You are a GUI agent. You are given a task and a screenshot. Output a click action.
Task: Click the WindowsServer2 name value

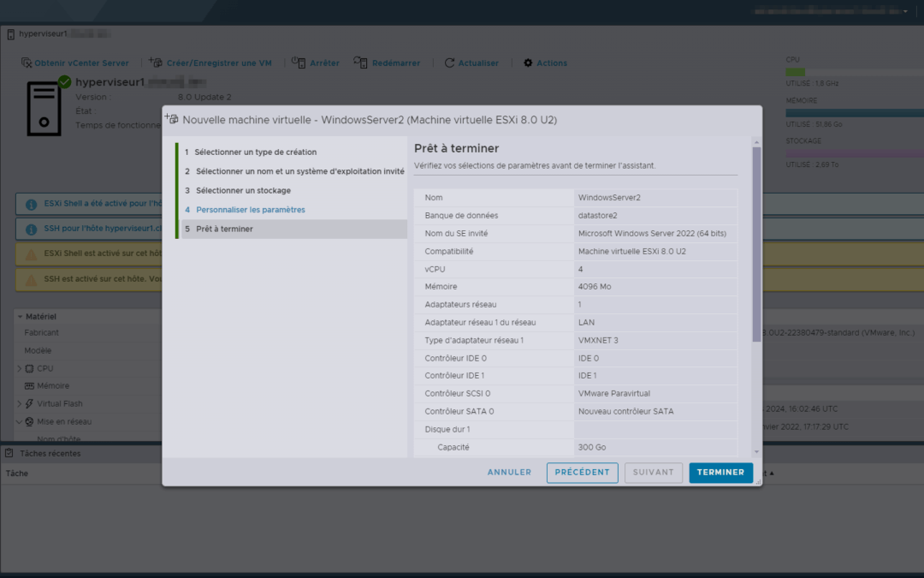[x=609, y=198]
